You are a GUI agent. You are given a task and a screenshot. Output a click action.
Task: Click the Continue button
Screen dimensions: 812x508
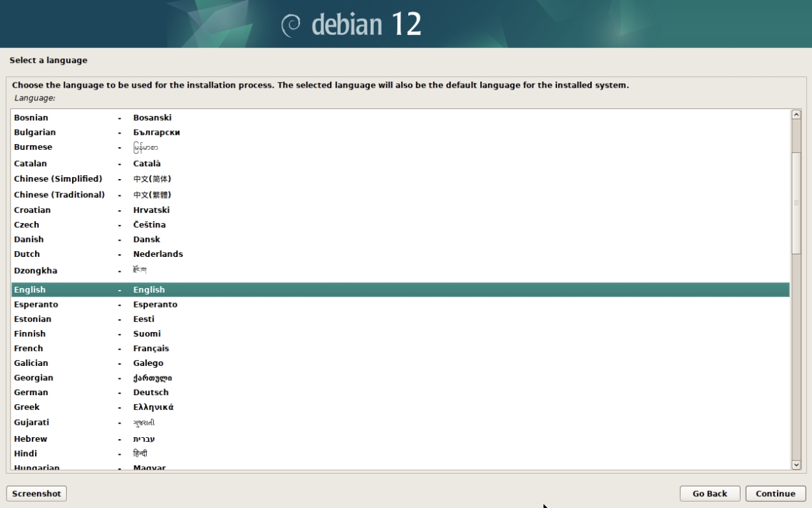(776, 494)
